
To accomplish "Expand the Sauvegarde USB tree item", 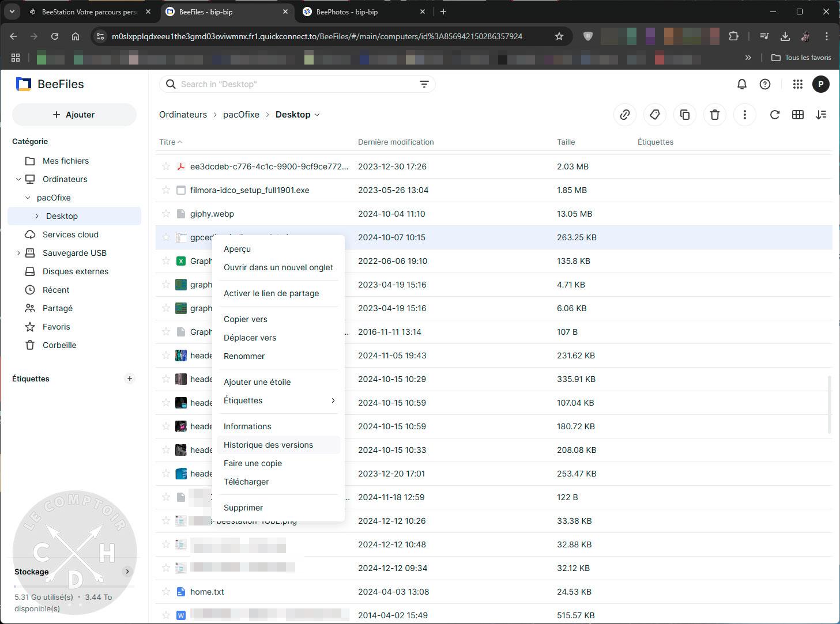I will (18, 253).
